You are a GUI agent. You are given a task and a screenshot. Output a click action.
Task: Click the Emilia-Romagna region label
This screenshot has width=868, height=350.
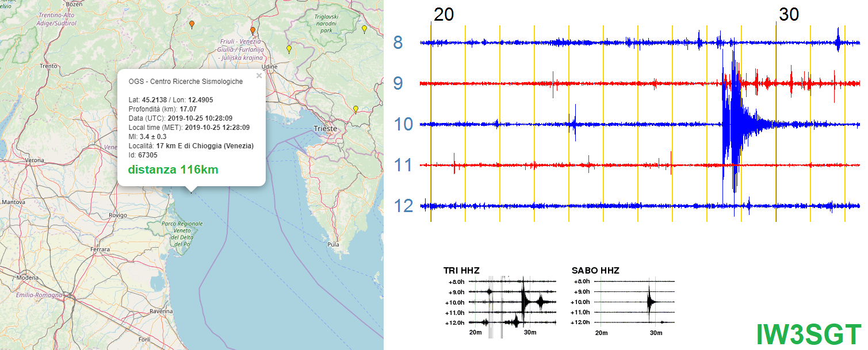tap(39, 295)
